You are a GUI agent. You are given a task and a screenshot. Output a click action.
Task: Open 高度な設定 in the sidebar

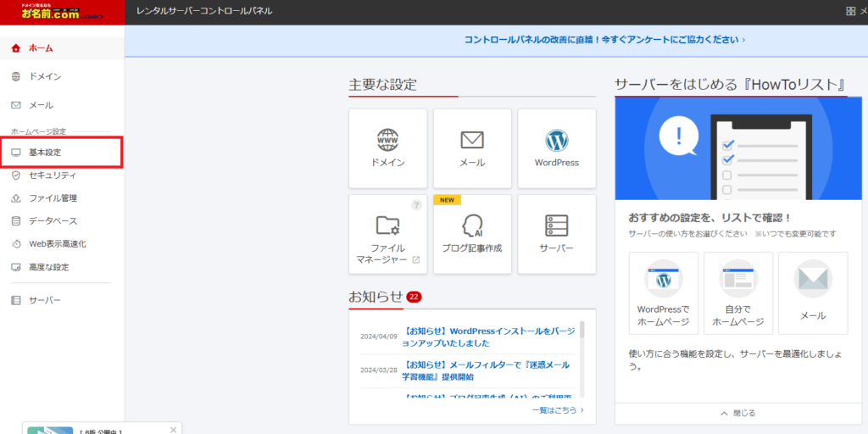pyautogui.click(x=62, y=267)
